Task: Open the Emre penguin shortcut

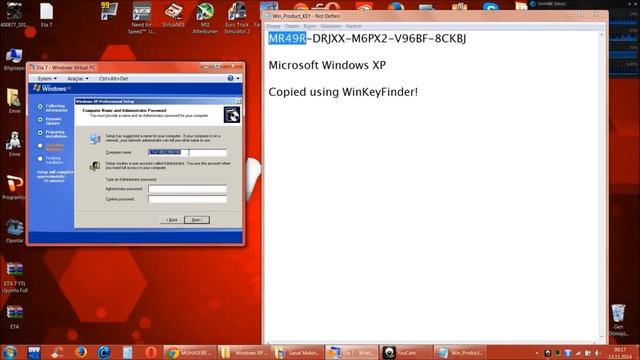Action: 14,144
